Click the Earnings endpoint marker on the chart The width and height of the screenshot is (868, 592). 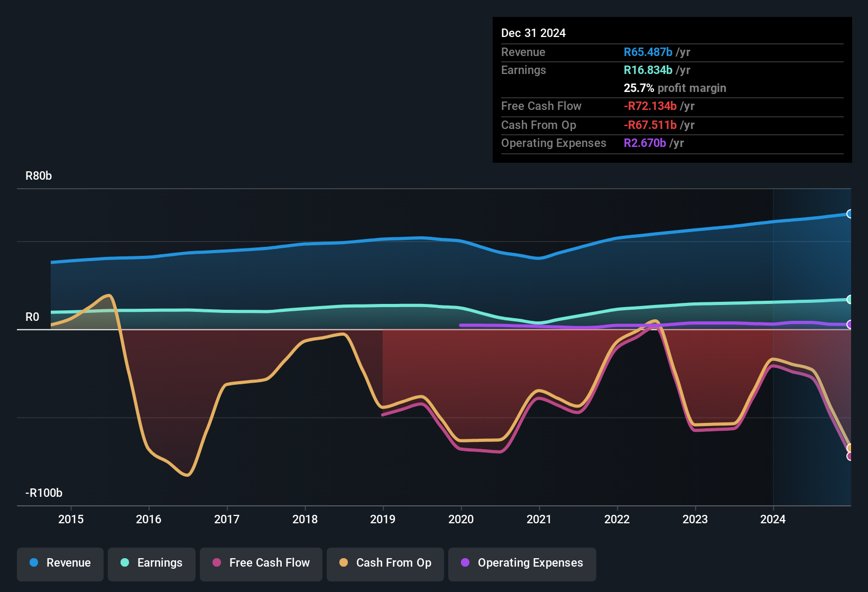850,299
